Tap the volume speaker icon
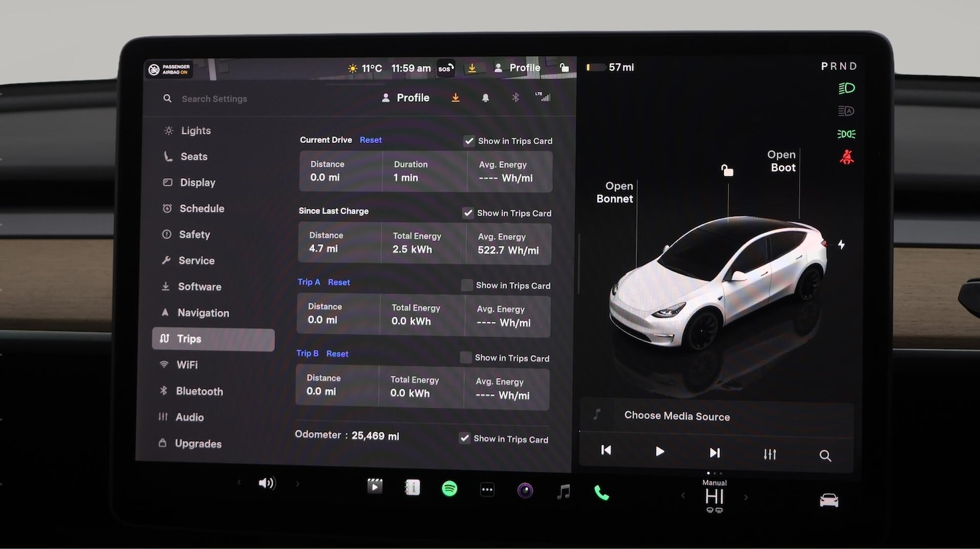 (x=267, y=482)
